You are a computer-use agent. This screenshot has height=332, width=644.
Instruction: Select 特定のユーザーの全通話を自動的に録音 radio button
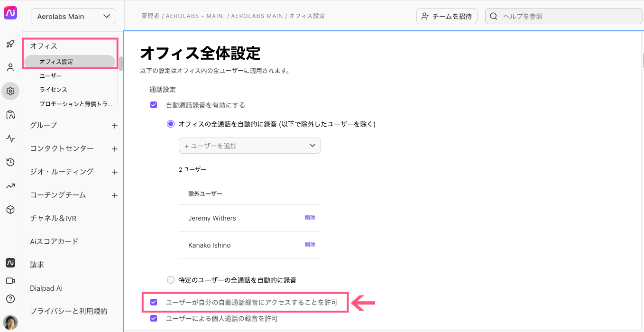tap(171, 280)
